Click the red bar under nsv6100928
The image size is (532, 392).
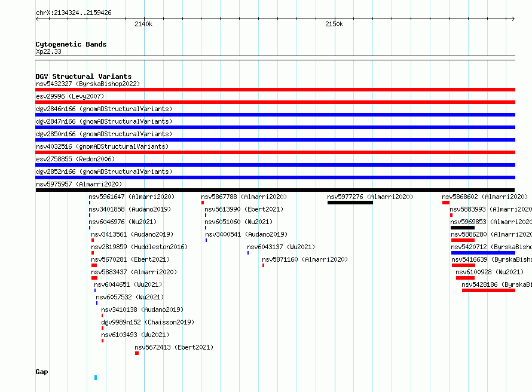coord(465,278)
